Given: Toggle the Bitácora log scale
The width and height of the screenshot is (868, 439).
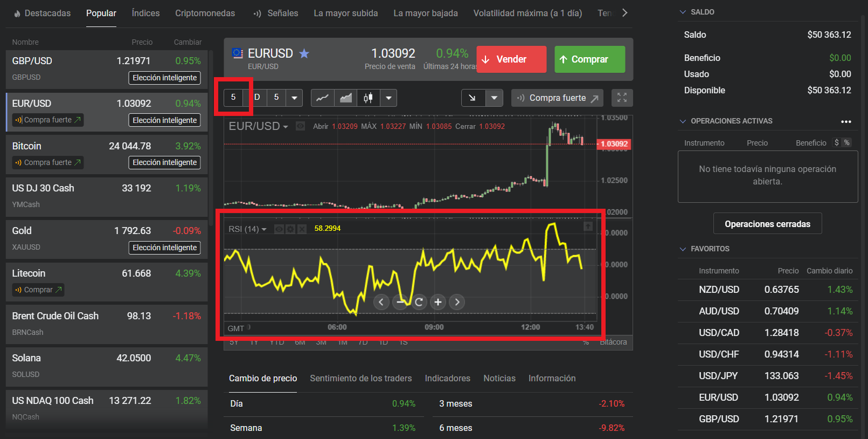Looking at the screenshot, I should coord(613,342).
